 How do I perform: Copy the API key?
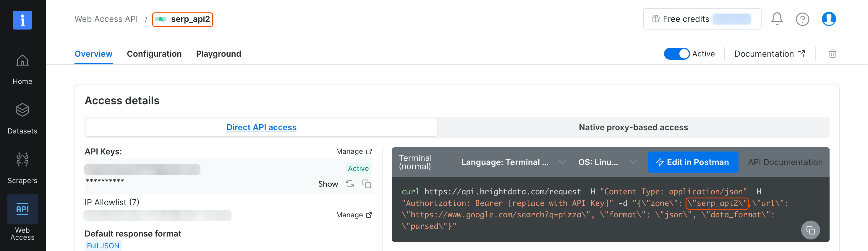367,184
